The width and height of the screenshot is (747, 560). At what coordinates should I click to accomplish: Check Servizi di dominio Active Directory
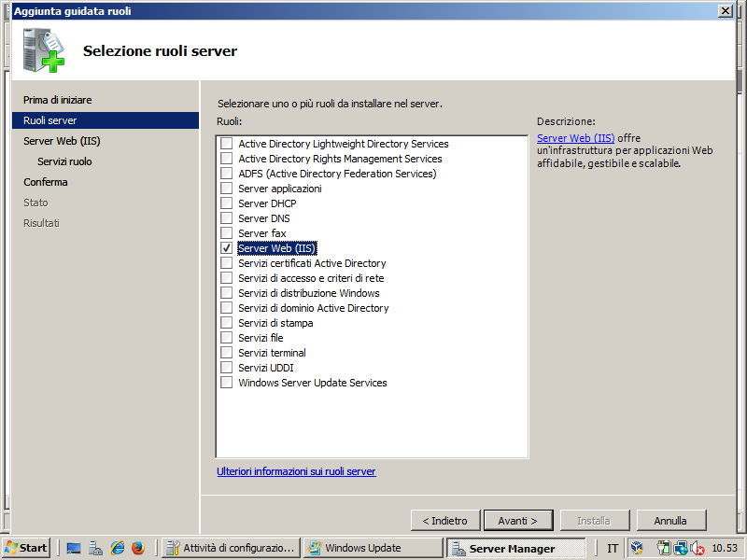point(227,308)
